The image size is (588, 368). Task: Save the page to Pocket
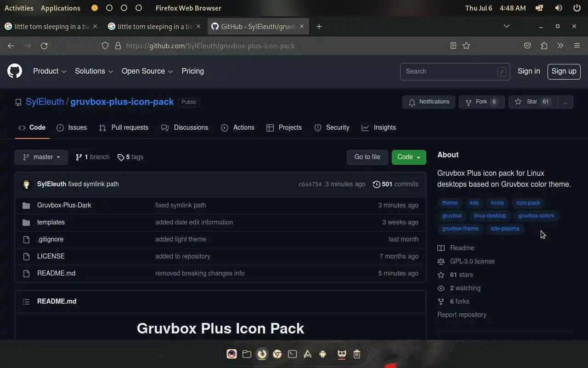527,46
